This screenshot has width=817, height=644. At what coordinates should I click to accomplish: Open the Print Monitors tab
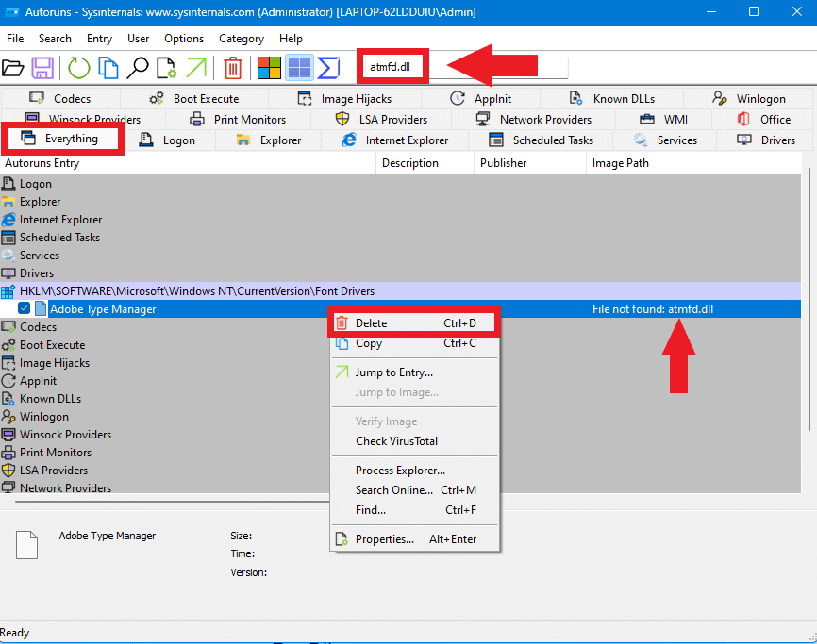[238, 119]
